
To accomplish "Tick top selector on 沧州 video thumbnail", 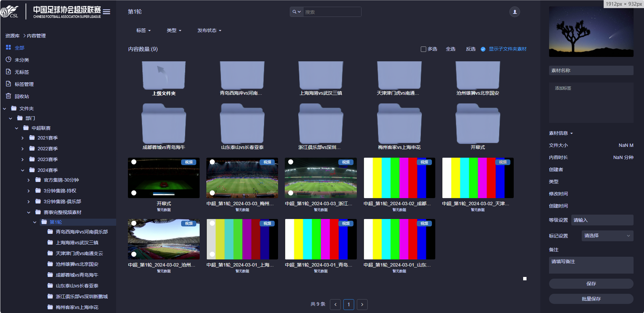I will pos(134,223).
